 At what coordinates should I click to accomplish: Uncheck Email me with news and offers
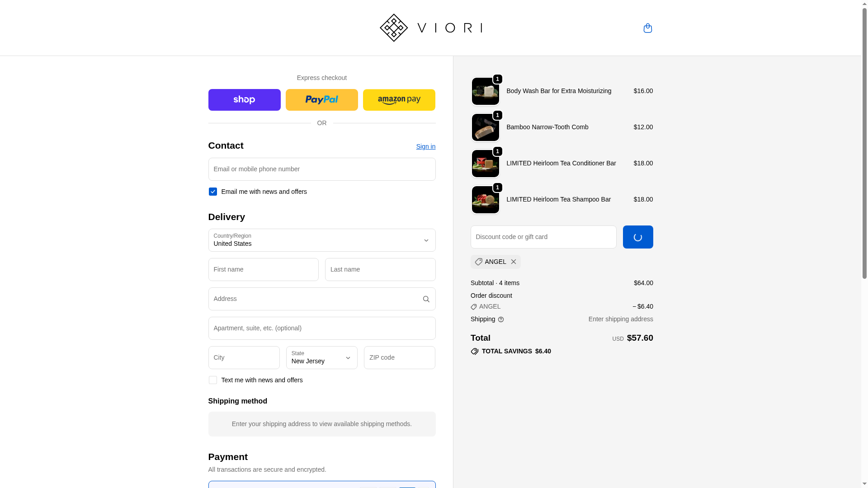212,192
